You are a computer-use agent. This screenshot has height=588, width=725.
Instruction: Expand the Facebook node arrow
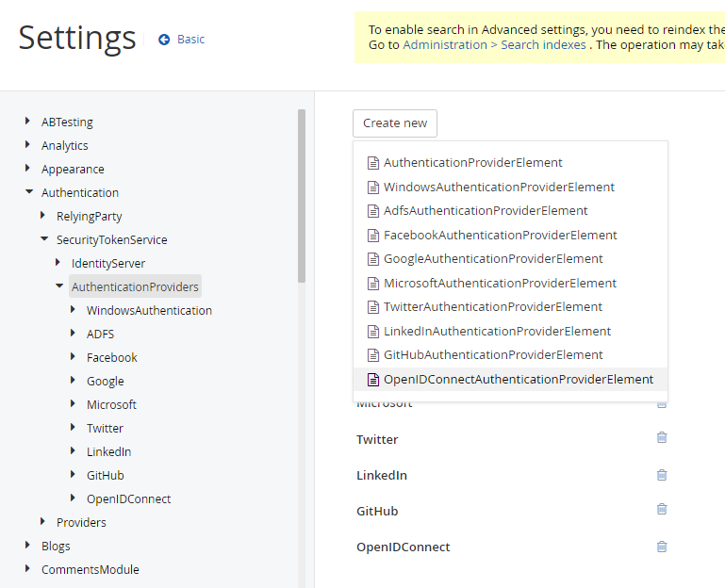[73, 356]
